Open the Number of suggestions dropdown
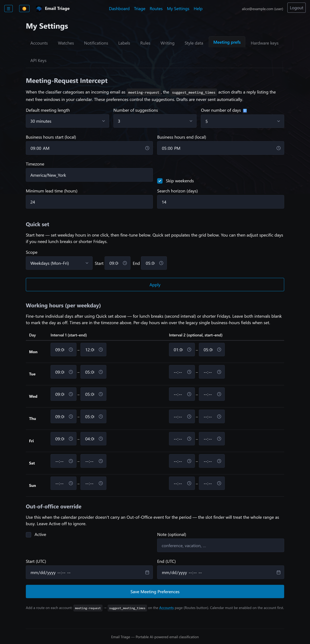This screenshot has width=310, height=644. click(x=155, y=121)
